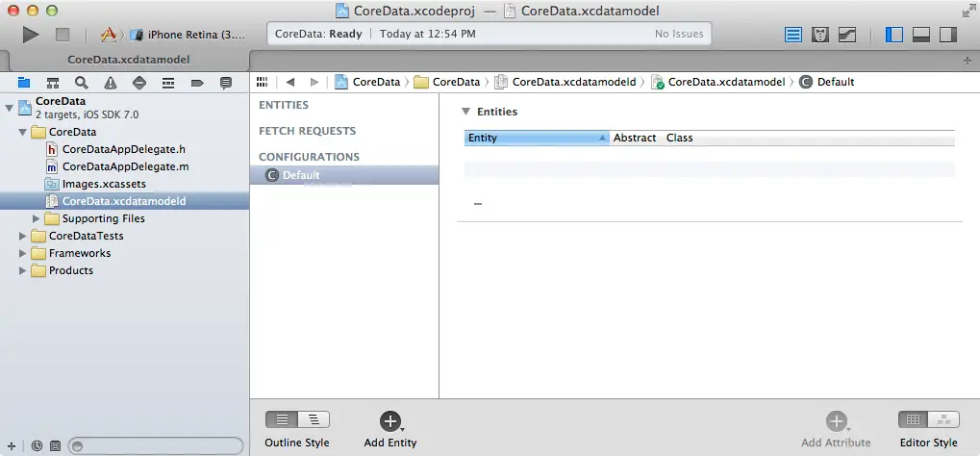Open CoreDataAppDelegate.m file
980x456 pixels.
click(x=125, y=166)
